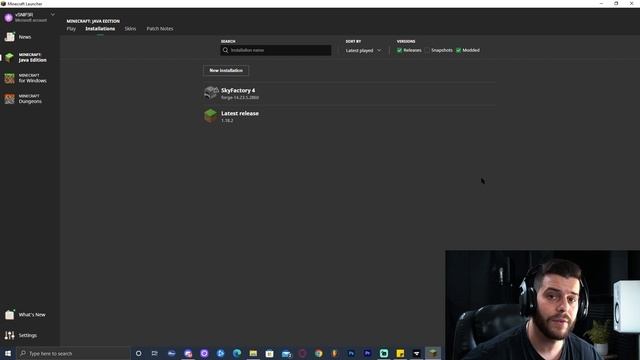
Task: Click Windows taskbar search box
Action: pyautogui.click(x=73, y=353)
